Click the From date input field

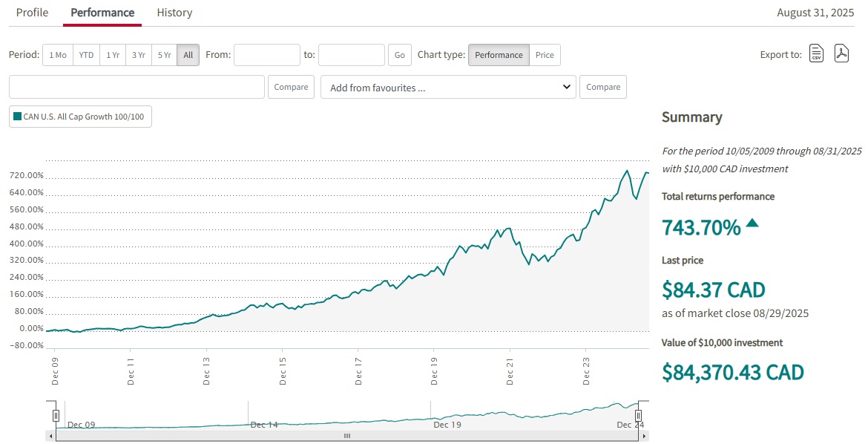pyautogui.click(x=266, y=55)
